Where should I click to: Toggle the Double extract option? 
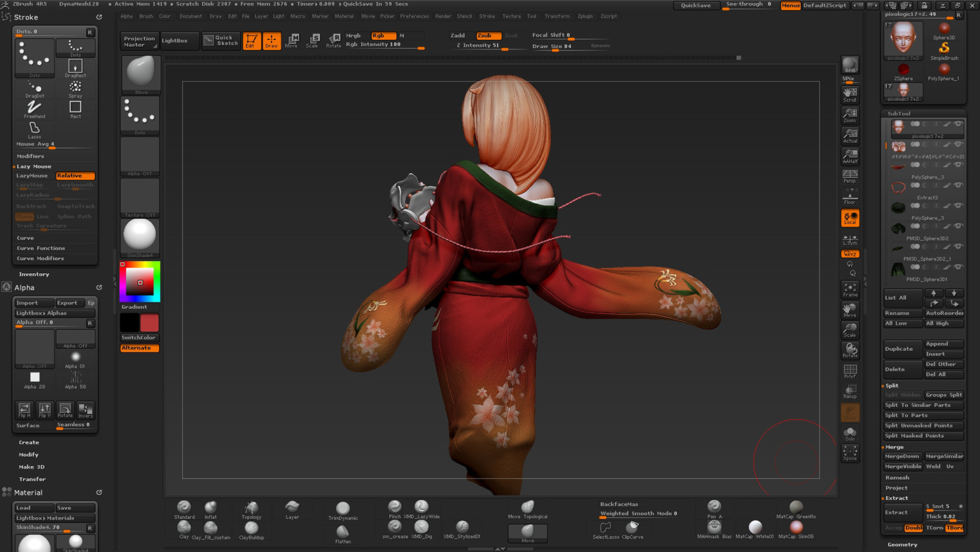pyautogui.click(x=913, y=528)
